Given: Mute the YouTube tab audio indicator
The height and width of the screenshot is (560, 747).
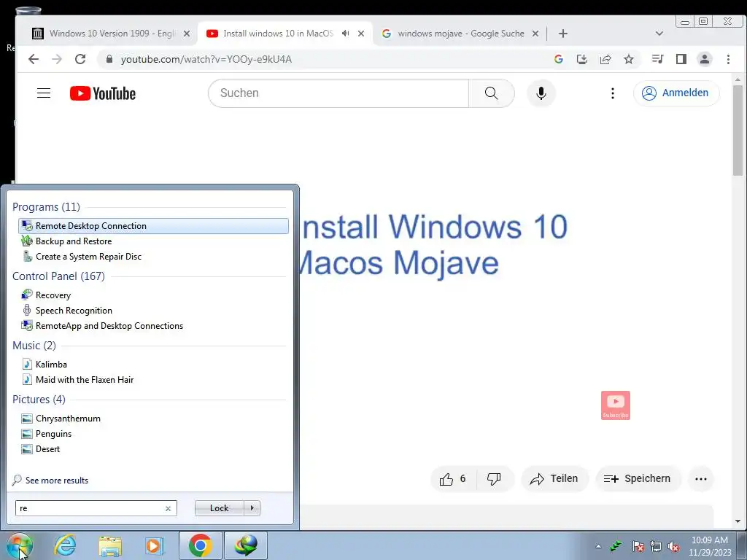Looking at the screenshot, I should [345, 34].
